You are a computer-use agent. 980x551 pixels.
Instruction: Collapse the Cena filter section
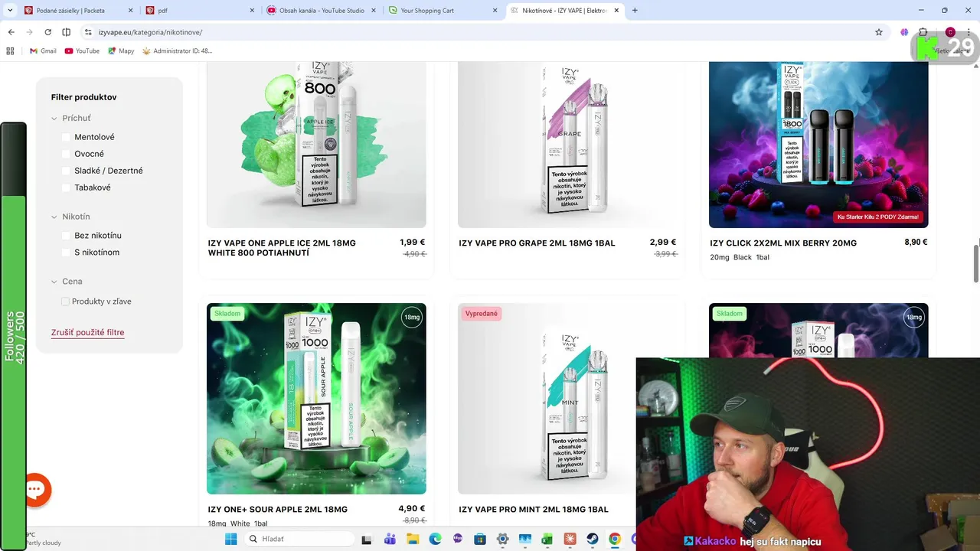click(x=67, y=282)
